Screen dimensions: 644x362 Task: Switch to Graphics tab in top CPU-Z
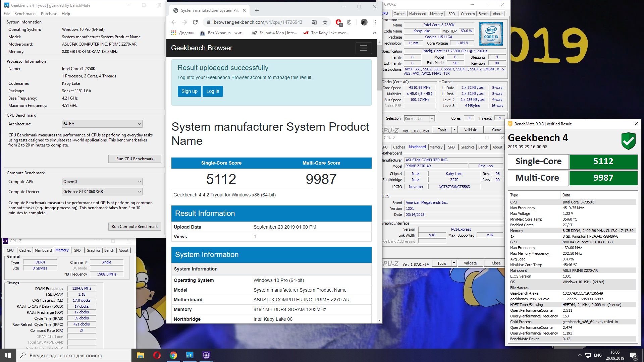point(468,14)
